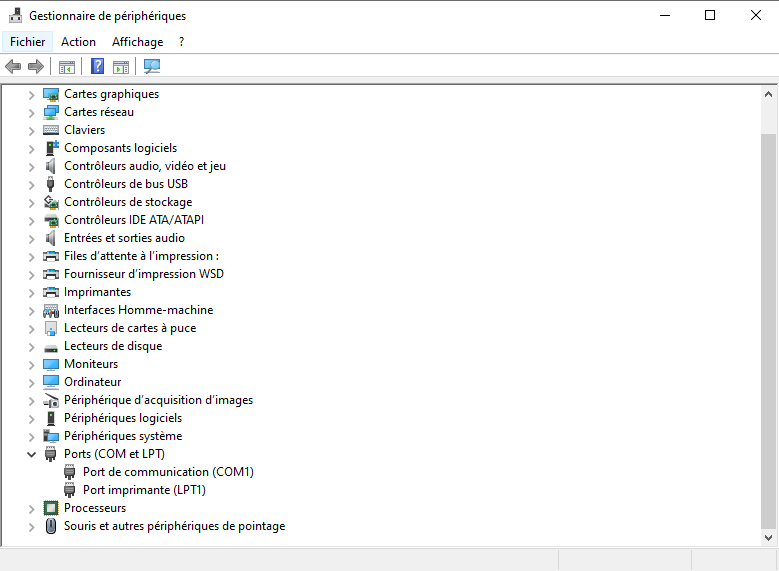Click the Processeurs chip icon

pos(51,508)
